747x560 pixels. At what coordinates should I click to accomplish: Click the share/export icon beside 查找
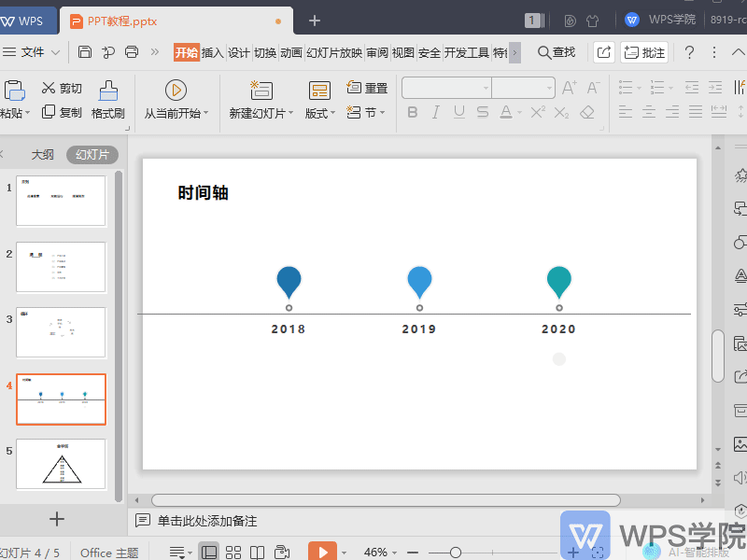(x=603, y=52)
